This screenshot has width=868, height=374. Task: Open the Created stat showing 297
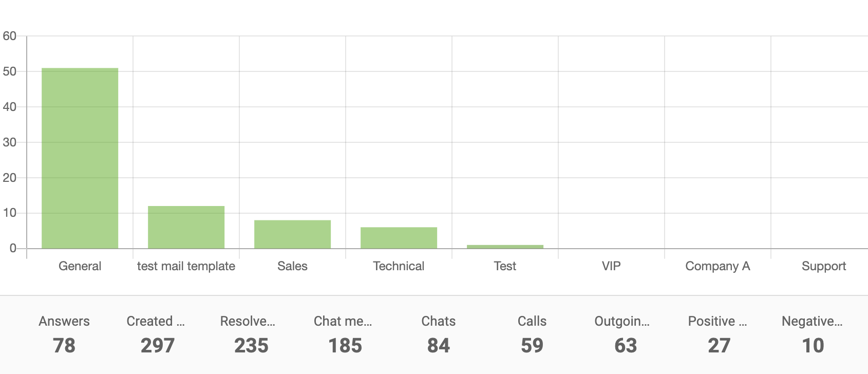click(157, 334)
